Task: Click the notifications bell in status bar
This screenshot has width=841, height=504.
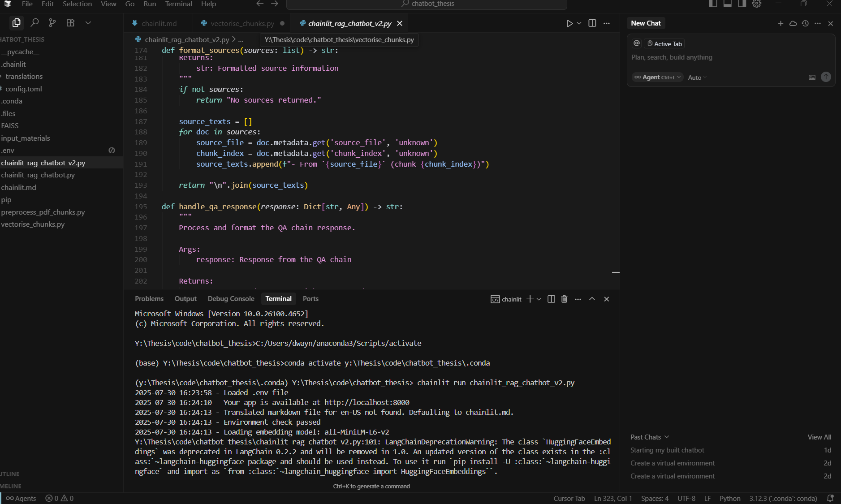Action: click(x=830, y=498)
